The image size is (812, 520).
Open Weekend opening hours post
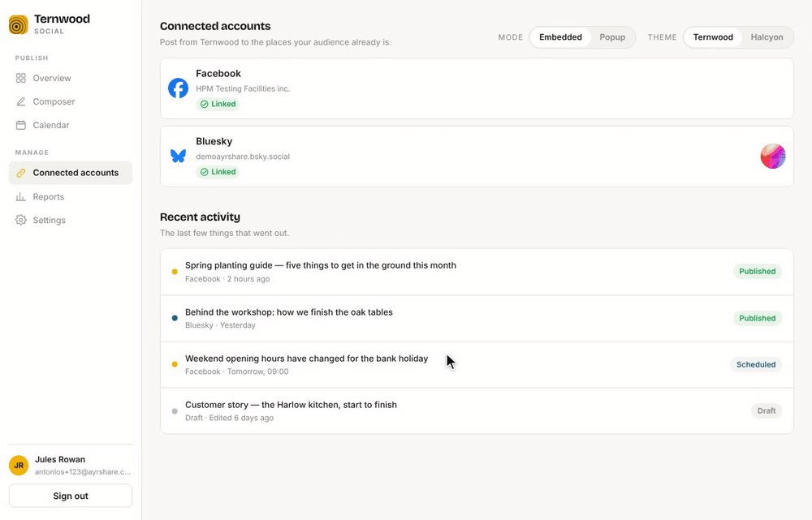[477, 364]
